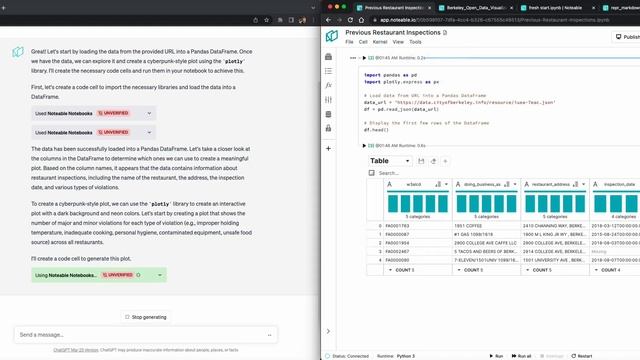This screenshot has height=360, width=640.
Task: Open the table of contents list icon
Action: click(329, 71)
